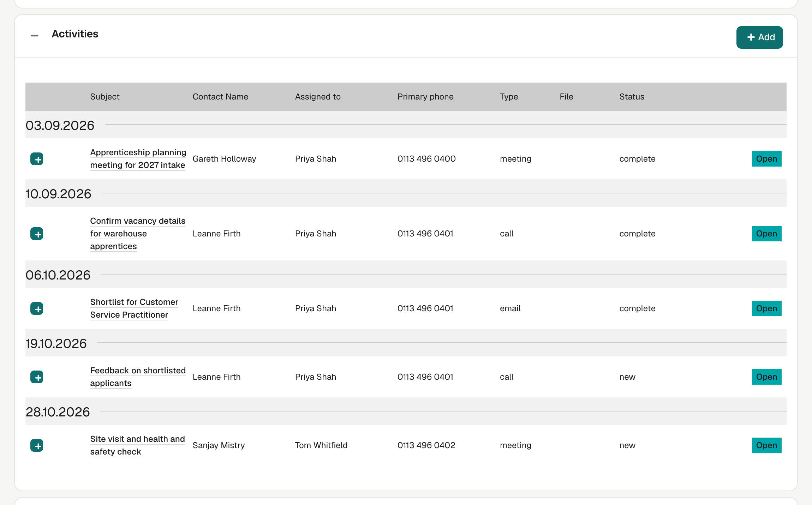Click the 28.10.2026 date group heading
The width and height of the screenshot is (812, 505).
click(58, 412)
